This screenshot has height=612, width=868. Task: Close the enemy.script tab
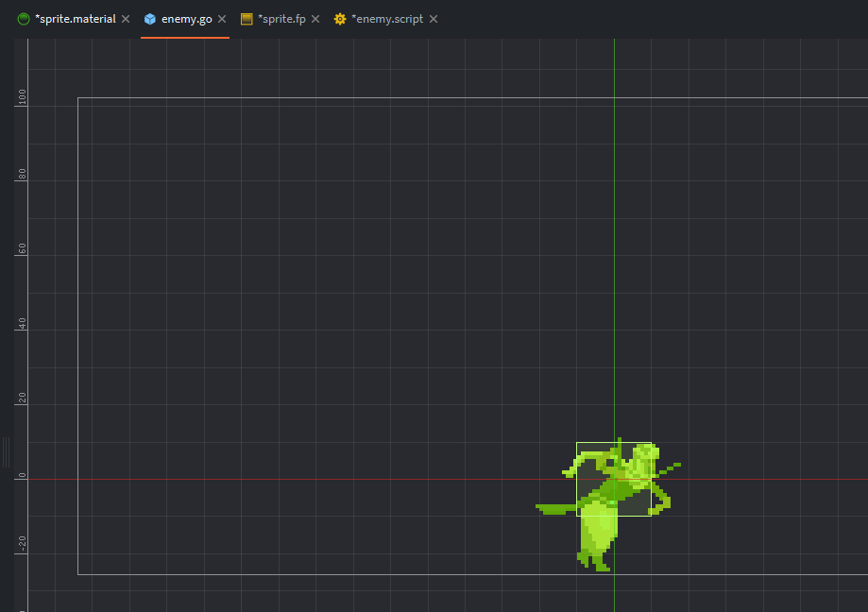pyautogui.click(x=433, y=19)
